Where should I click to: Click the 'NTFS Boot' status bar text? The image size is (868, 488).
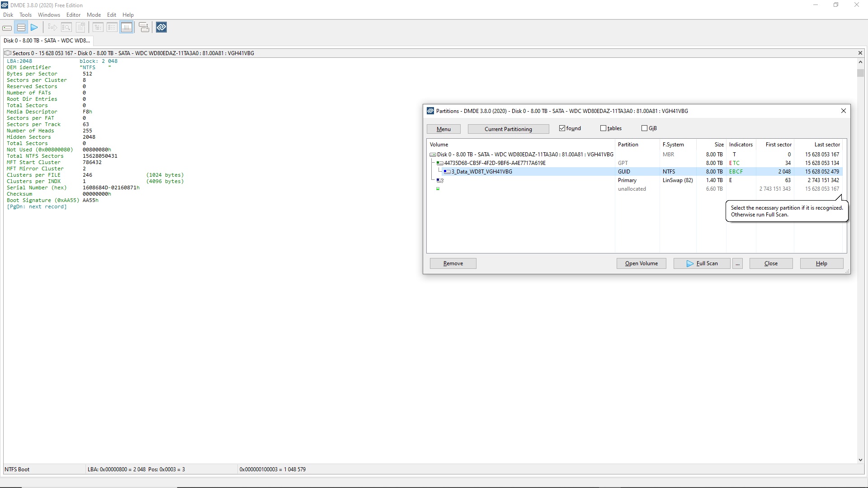click(x=17, y=469)
